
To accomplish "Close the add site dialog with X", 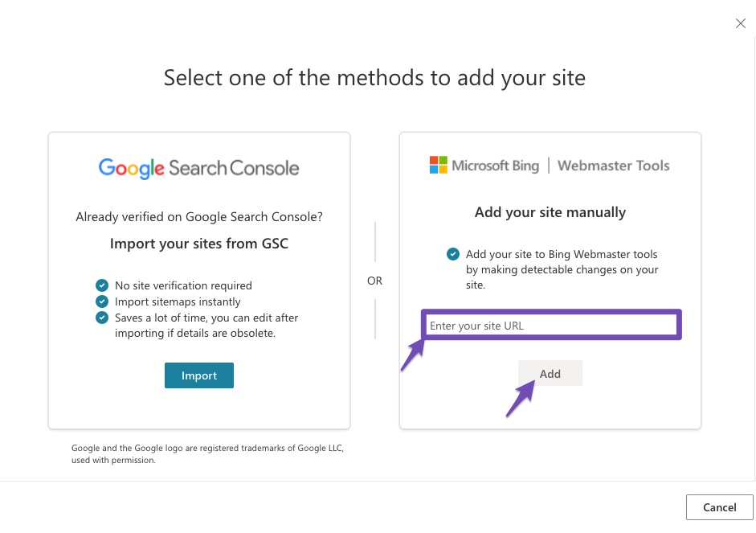I will [741, 23].
